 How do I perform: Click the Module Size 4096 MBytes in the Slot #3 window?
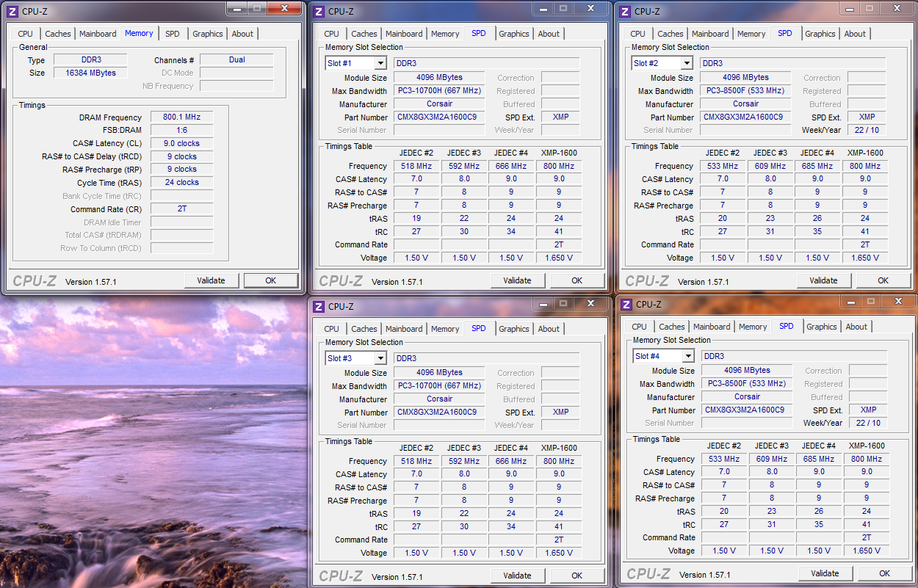point(439,372)
